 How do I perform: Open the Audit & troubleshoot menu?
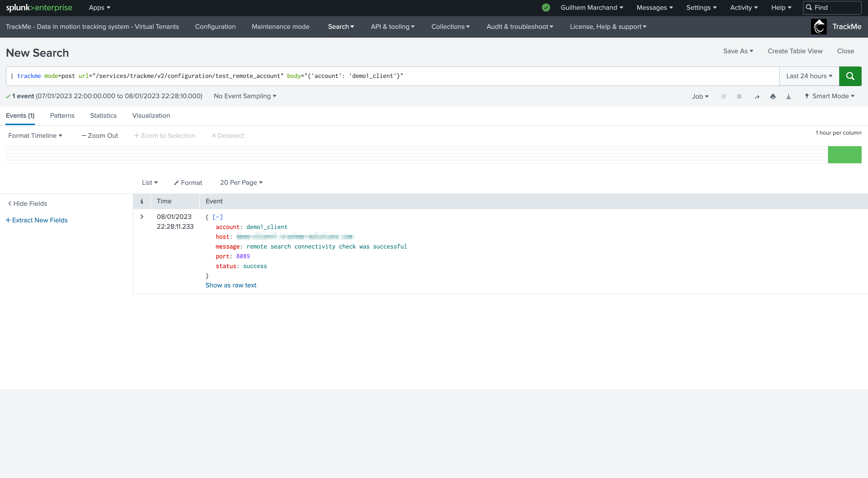[x=519, y=27]
